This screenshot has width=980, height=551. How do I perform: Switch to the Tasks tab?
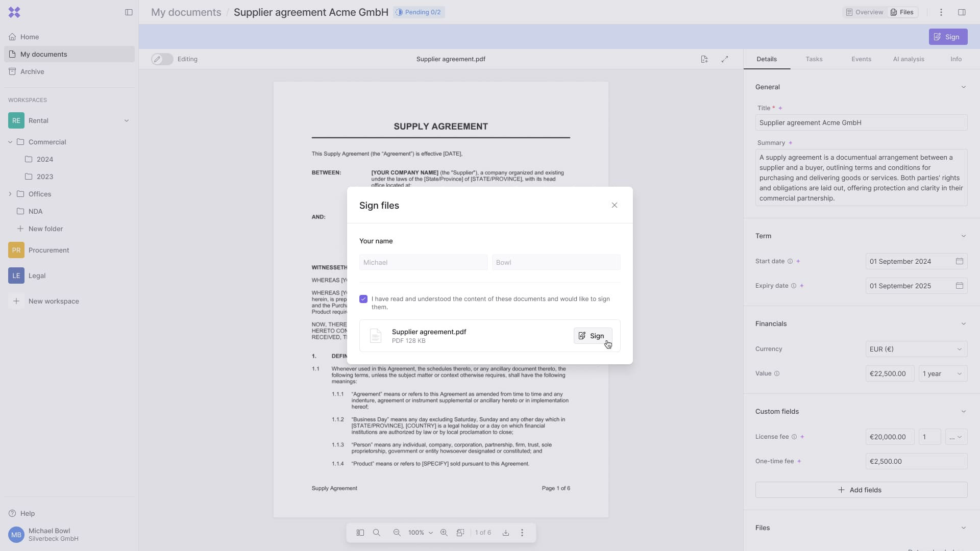[814, 59]
